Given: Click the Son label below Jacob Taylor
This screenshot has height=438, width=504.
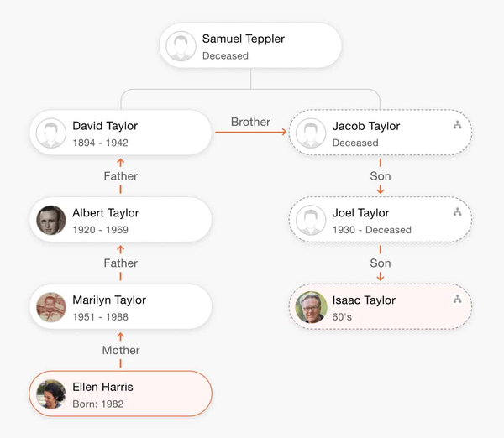Looking at the screenshot, I should [381, 176].
